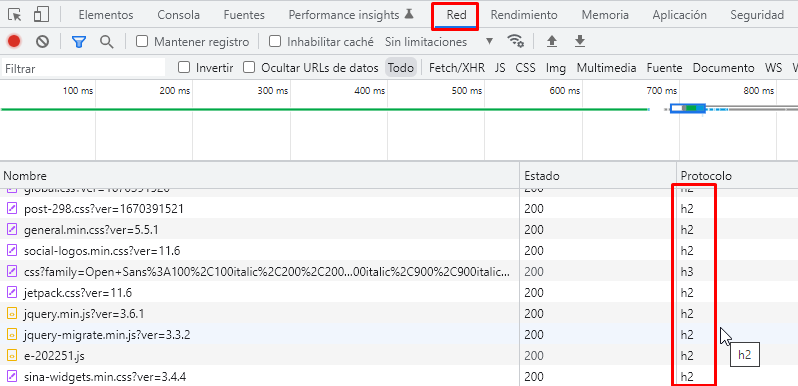Select the jquery.min.js?ver=3.6.1 request
The width and height of the screenshot is (798, 386).
coord(84,314)
